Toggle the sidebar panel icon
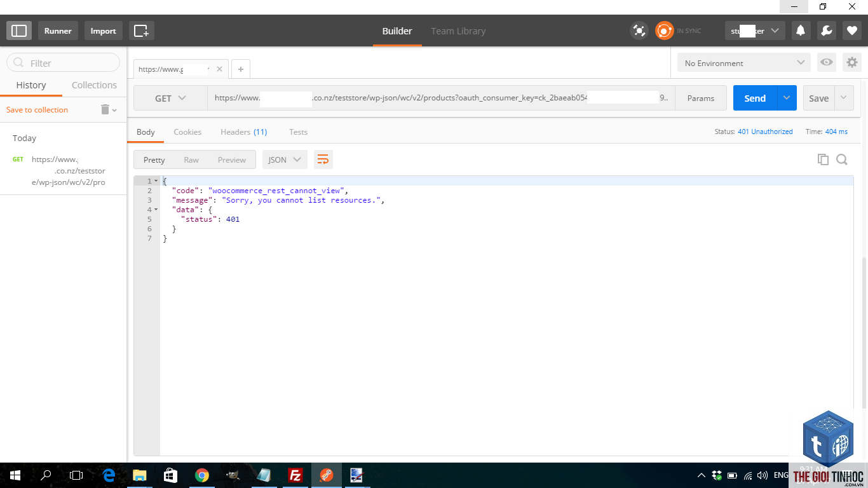 (x=19, y=30)
